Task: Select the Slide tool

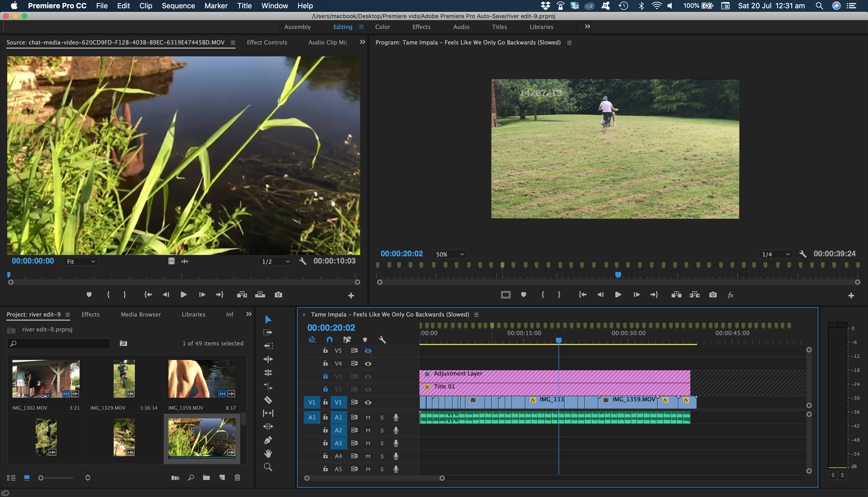Action: click(268, 426)
